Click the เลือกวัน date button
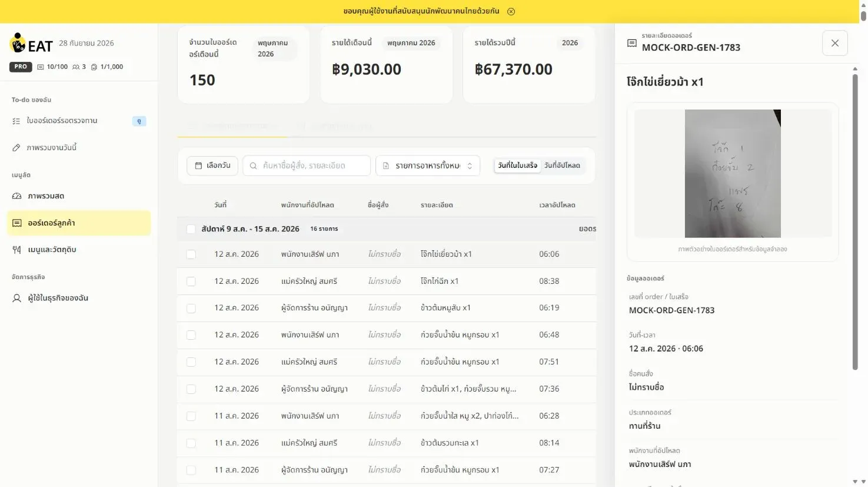The height and width of the screenshot is (487, 868). (x=212, y=165)
